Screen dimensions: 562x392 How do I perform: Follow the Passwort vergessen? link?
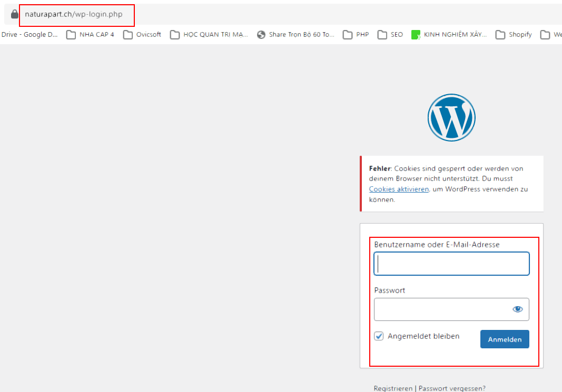(x=452, y=388)
